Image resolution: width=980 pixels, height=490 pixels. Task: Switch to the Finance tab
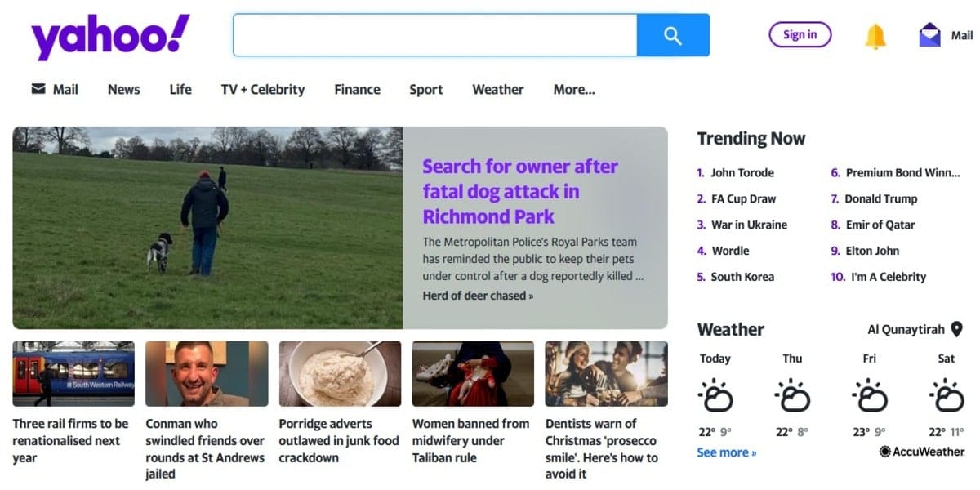pos(357,90)
